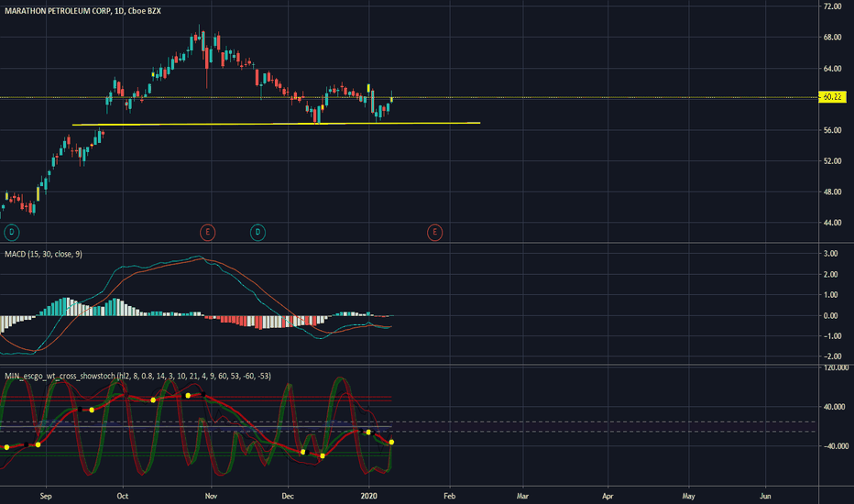Image resolution: width=854 pixels, height=504 pixels.
Task: Click the yellow 60.22 current price label
Action: [x=832, y=97]
